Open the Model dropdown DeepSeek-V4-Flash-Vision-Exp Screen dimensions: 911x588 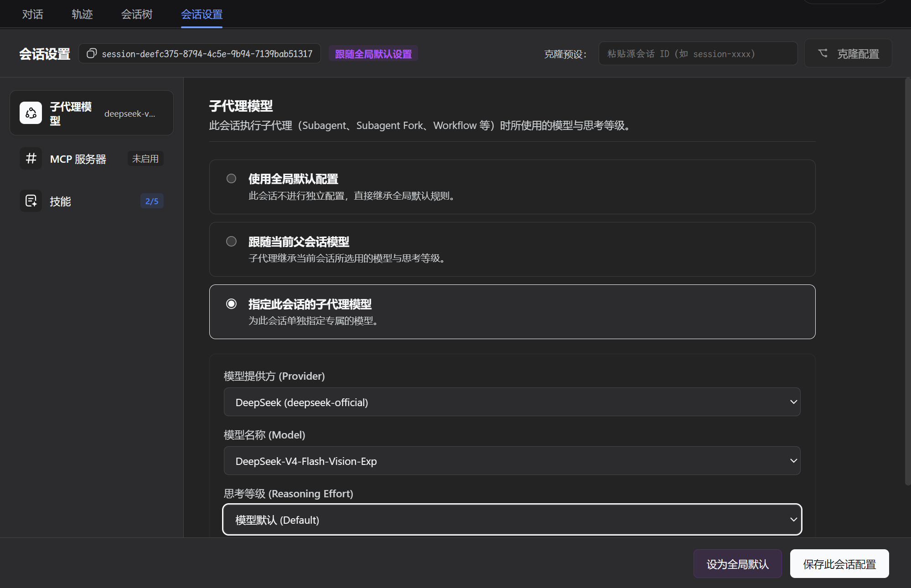point(512,461)
